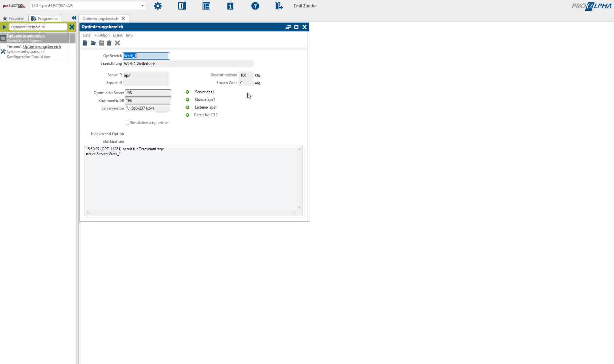614x364 pixels.
Task: Click the green play search icon
Action: pyautogui.click(x=4, y=27)
